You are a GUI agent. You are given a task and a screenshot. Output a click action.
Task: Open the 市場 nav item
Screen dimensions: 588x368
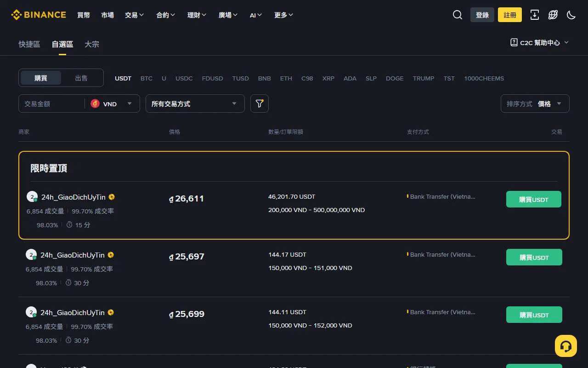point(107,15)
